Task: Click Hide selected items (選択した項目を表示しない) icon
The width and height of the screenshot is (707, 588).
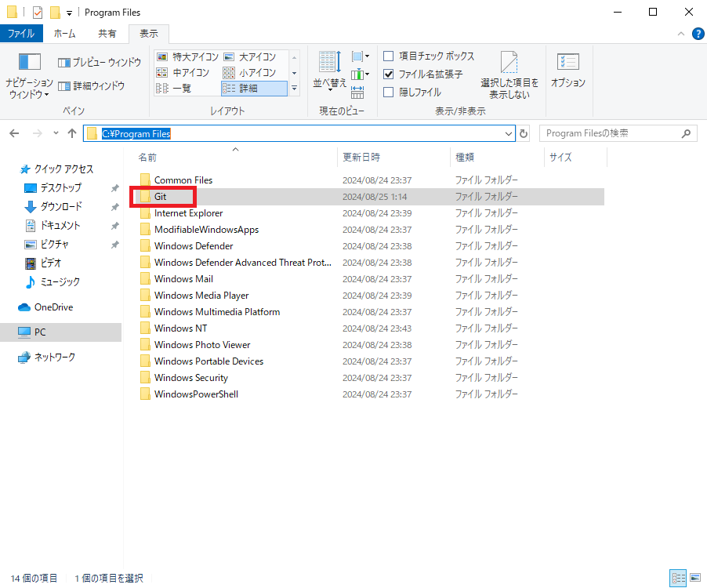Action: [x=509, y=64]
